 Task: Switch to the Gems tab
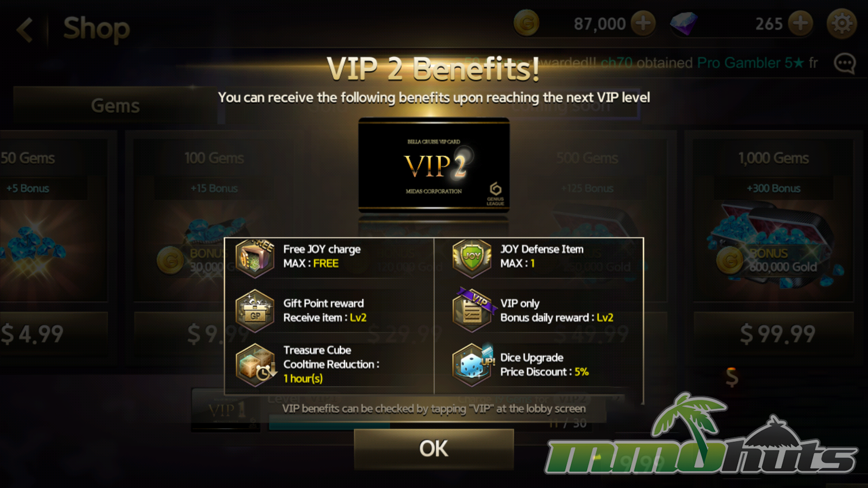pos(115,106)
